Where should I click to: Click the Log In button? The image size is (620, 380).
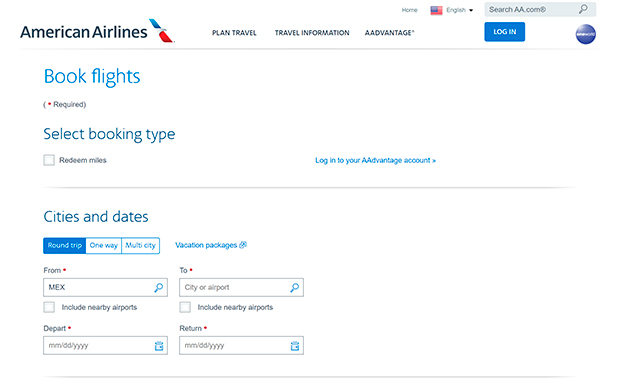click(x=505, y=32)
